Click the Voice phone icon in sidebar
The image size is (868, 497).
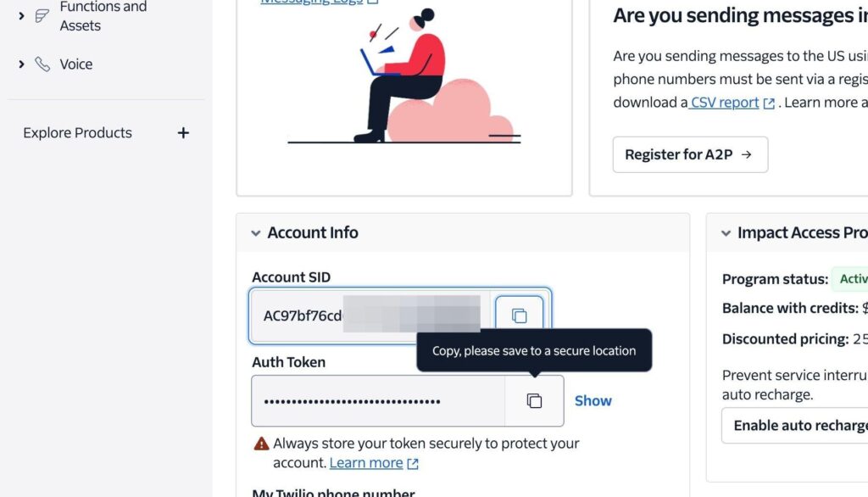tap(42, 64)
